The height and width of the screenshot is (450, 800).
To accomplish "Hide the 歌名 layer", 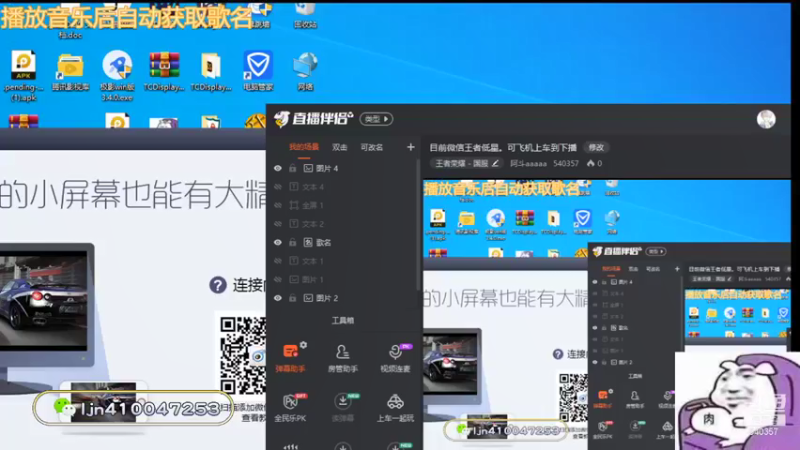I will [278, 242].
